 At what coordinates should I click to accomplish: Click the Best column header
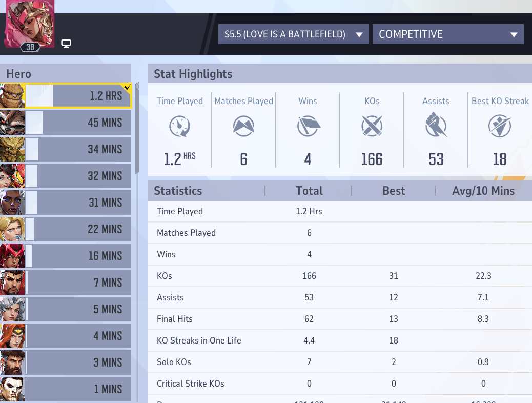pyautogui.click(x=394, y=191)
